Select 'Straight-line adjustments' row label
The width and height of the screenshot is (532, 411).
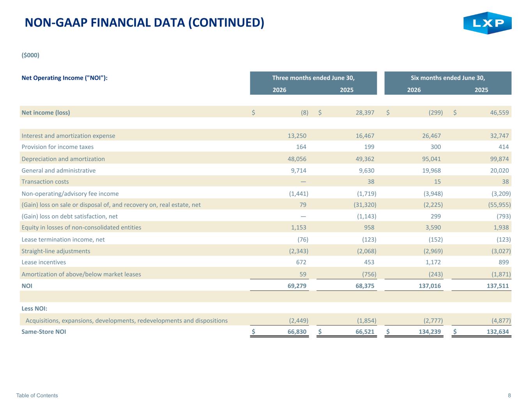coord(56,251)
